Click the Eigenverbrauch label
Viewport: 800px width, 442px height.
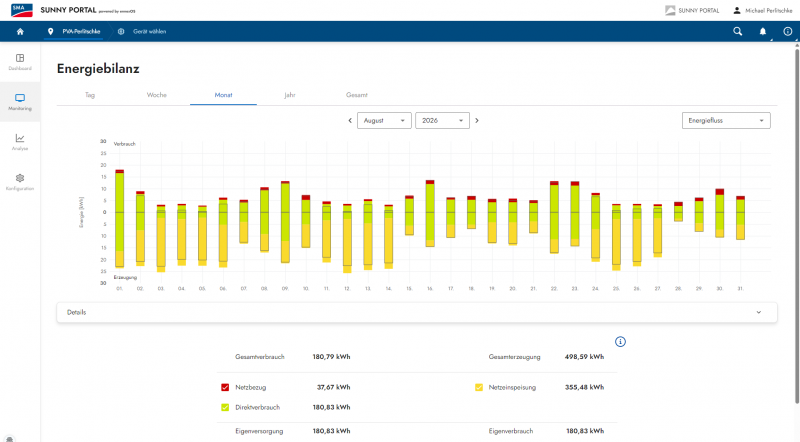(511, 431)
